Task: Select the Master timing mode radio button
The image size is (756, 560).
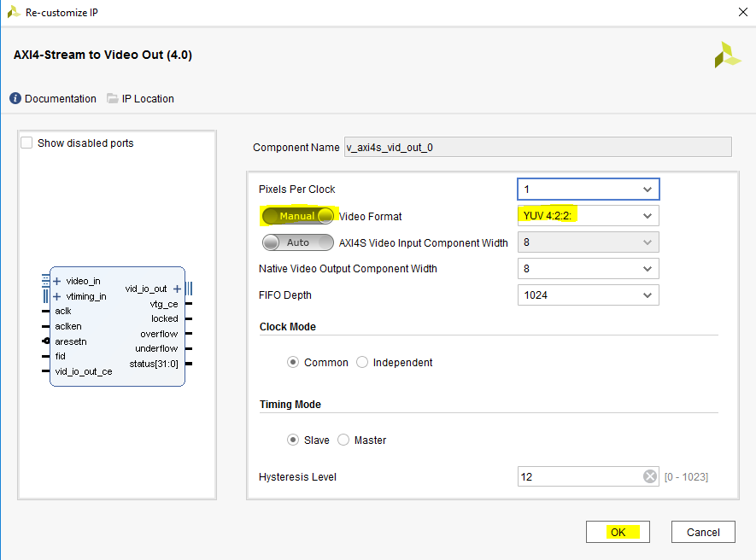Action: (343, 440)
